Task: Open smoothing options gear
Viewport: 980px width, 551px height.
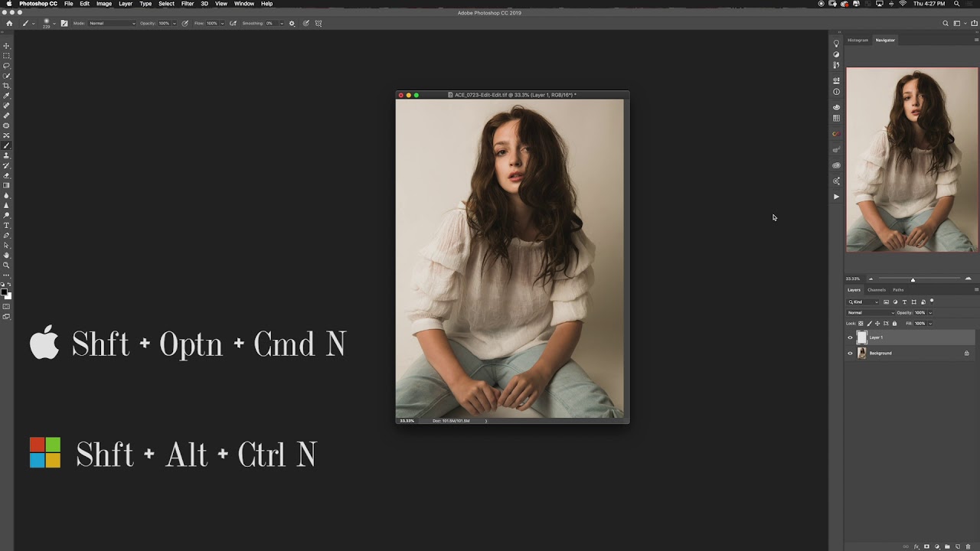Action: click(292, 23)
